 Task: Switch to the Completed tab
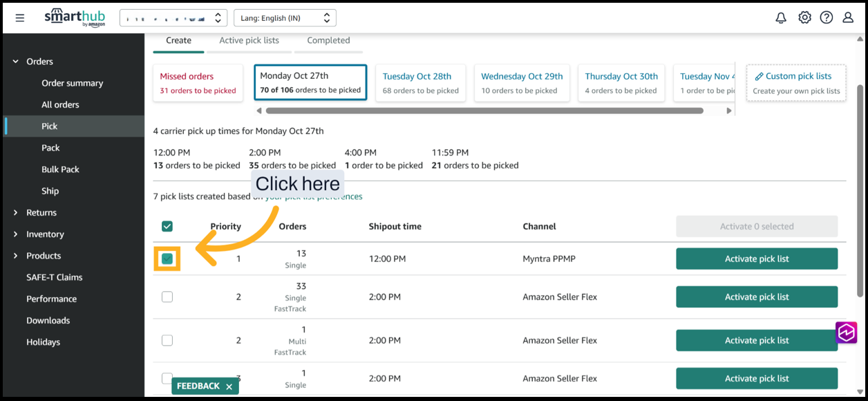pos(328,40)
